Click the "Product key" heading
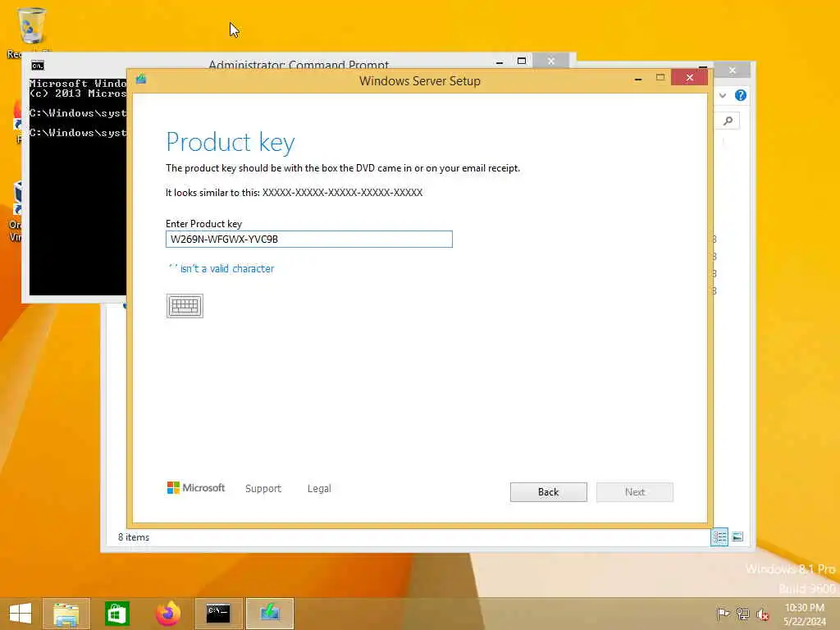Screen dimensions: 840x630 [x=231, y=143]
